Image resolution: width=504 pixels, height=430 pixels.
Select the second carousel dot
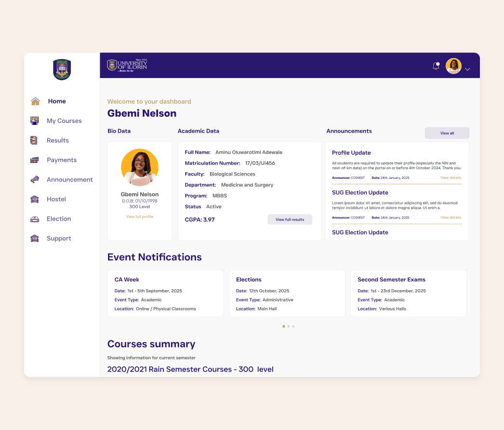click(289, 326)
